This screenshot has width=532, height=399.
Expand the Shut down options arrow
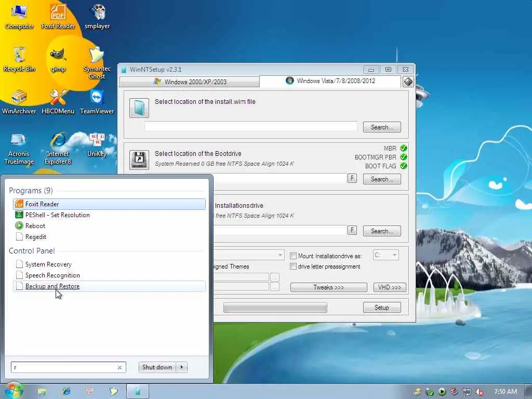coord(182,367)
